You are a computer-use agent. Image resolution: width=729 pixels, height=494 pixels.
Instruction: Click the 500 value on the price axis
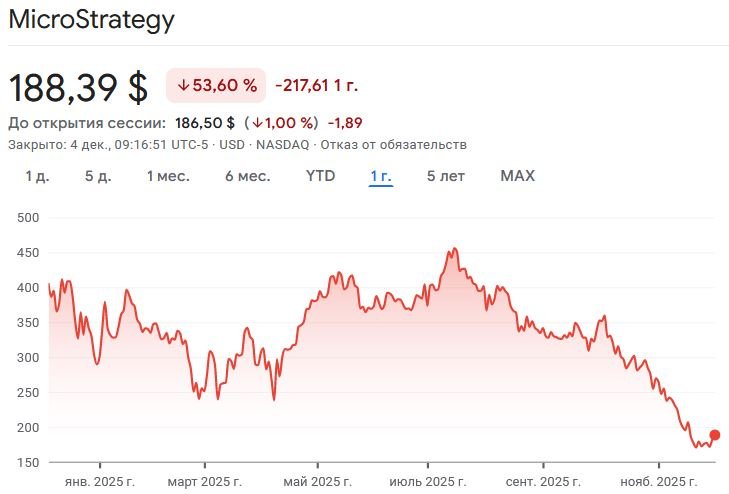(28, 217)
